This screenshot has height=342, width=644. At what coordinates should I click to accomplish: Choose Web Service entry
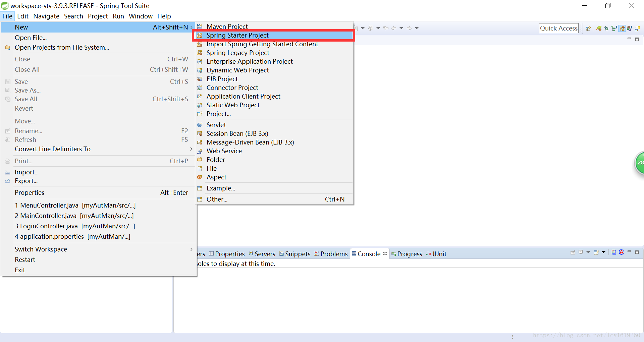tap(274, 151)
